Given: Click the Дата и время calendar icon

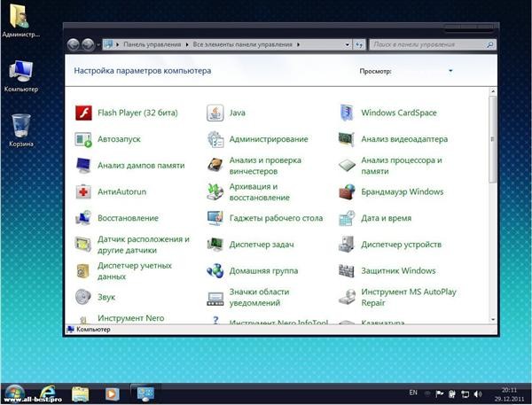Looking at the screenshot, I should 347,218.
